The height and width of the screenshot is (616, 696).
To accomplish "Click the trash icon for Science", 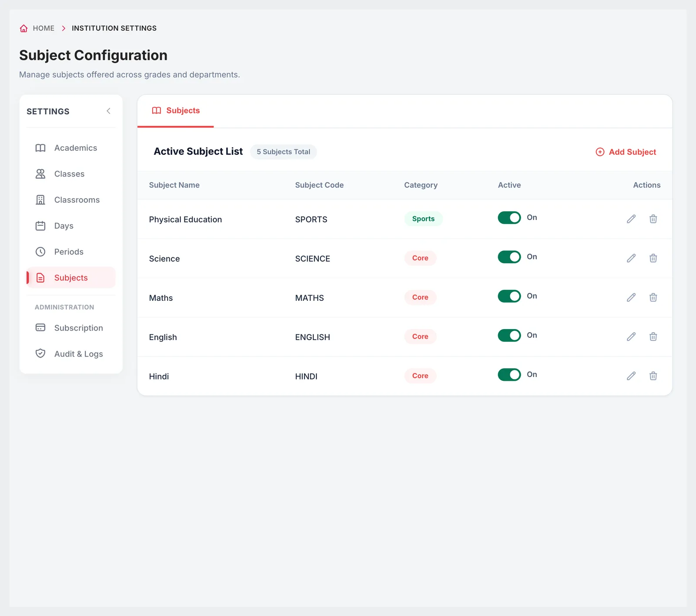I will [x=653, y=258].
